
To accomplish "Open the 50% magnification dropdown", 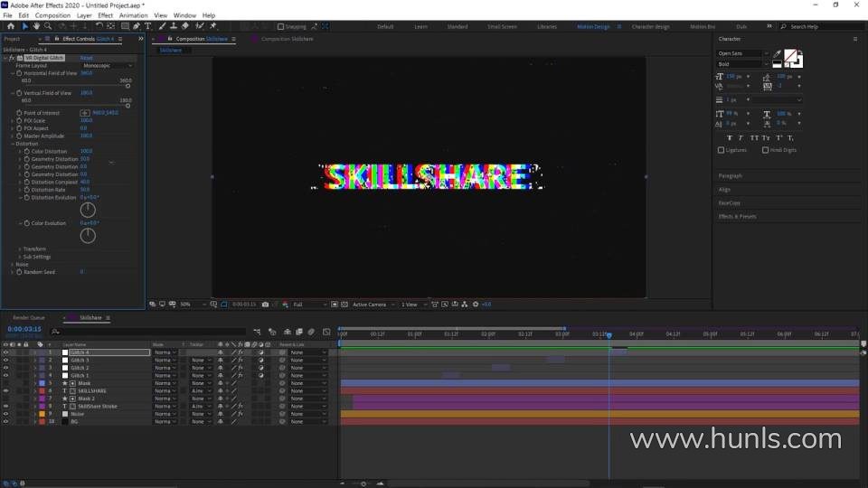I will point(193,305).
